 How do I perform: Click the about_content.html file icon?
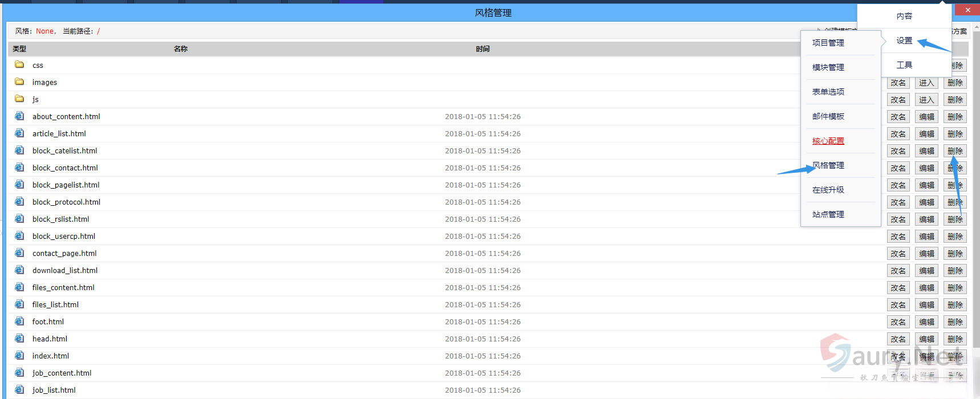point(19,116)
